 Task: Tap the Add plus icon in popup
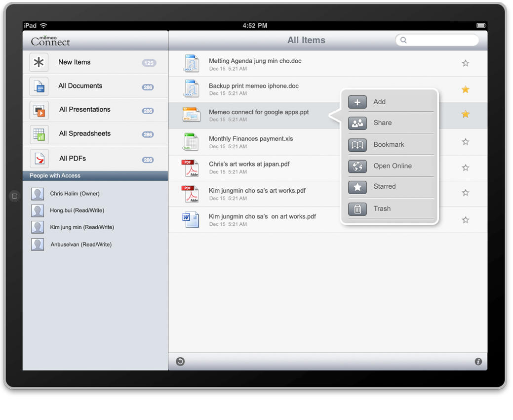pos(357,102)
